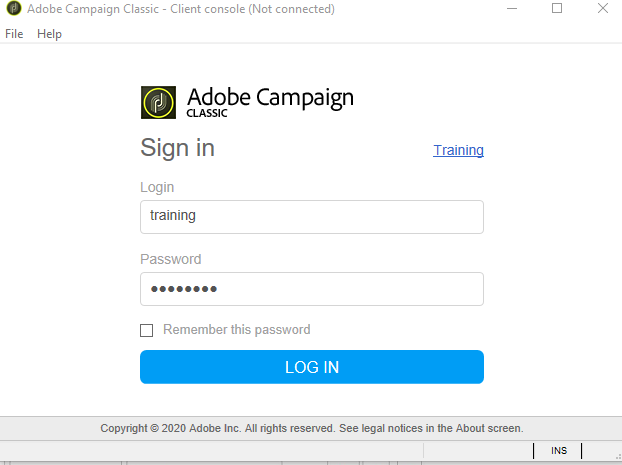The height and width of the screenshot is (465, 622).
Task: Click the Login label above the field
Action: [157, 187]
